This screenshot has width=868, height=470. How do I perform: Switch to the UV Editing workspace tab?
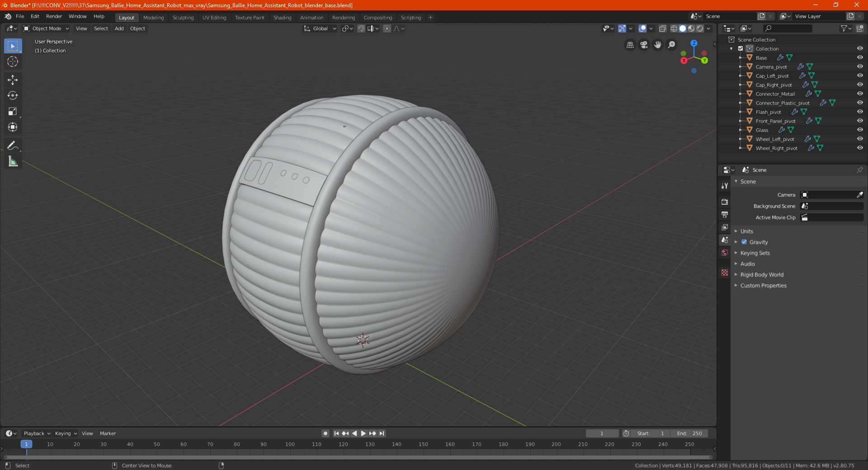(214, 18)
